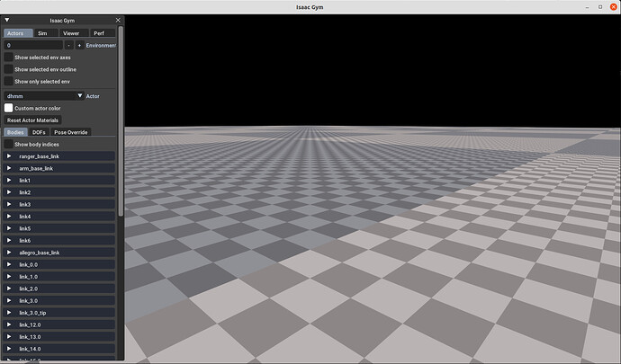
Task: Expand the link_3.0 body entry
Action: 59,300
